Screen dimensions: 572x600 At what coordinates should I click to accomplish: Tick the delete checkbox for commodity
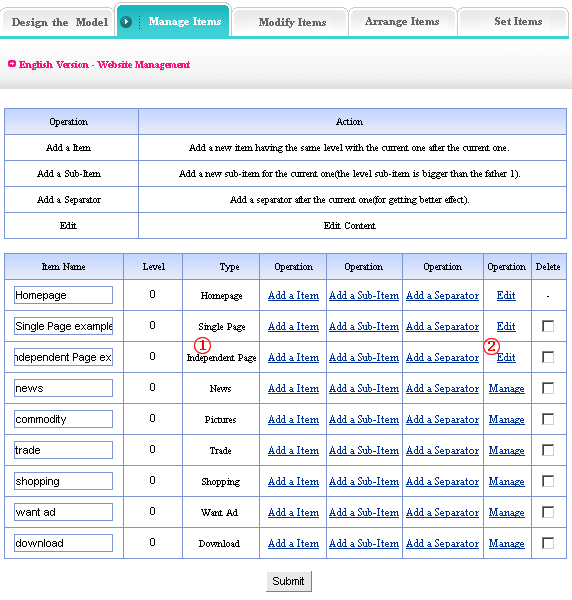[548, 419]
